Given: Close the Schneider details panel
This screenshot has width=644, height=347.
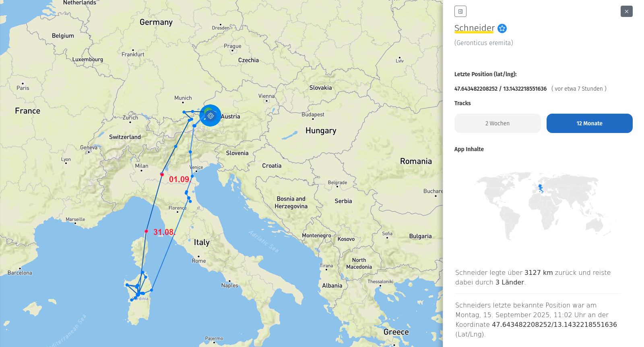Looking at the screenshot, I should (x=626, y=11).
